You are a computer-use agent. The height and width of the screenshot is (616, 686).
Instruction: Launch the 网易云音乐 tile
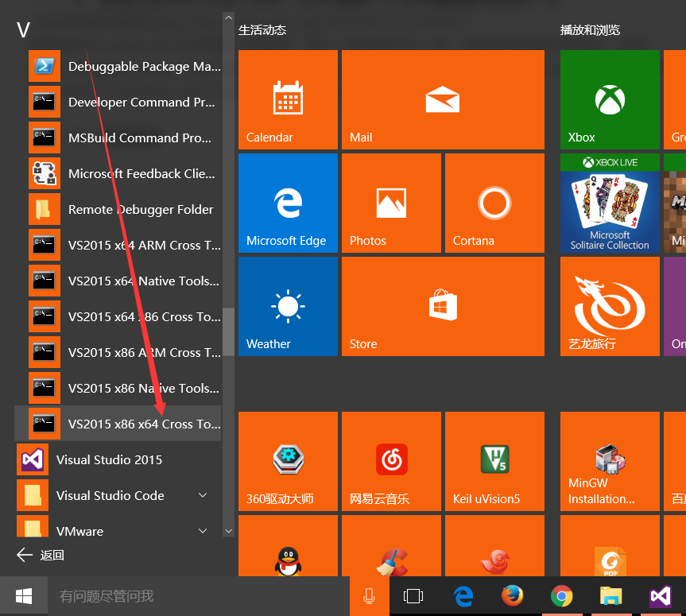click(x=391, y=461)
